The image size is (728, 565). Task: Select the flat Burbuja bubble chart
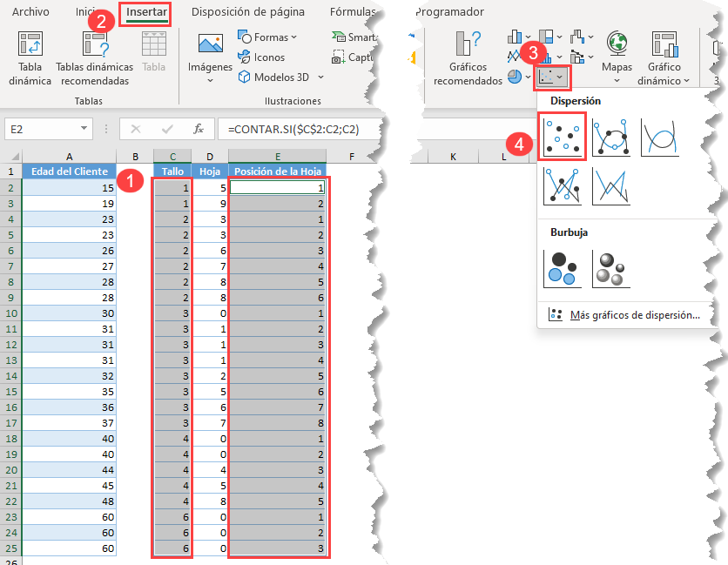pyautogui.click(x=563, y=269)
